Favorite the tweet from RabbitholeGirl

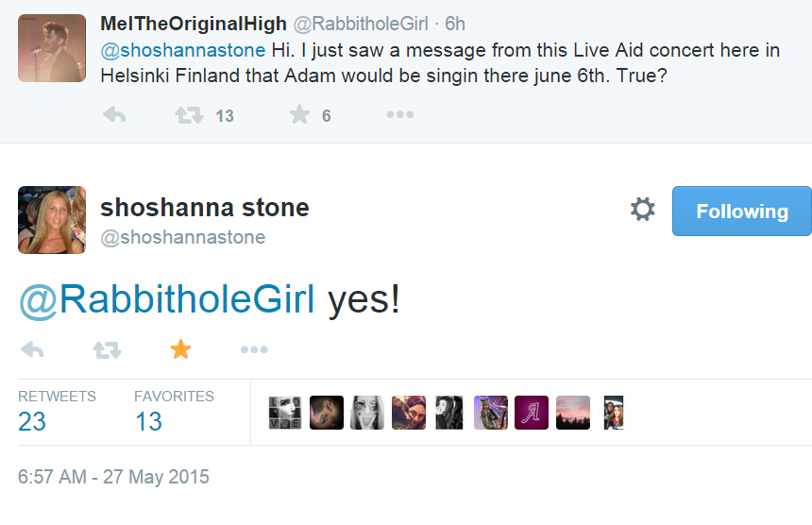(299, 115)
